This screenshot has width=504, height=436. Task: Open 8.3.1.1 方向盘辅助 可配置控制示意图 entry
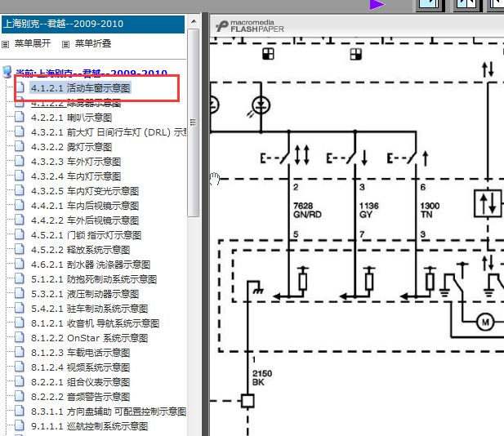pos(109,412)
